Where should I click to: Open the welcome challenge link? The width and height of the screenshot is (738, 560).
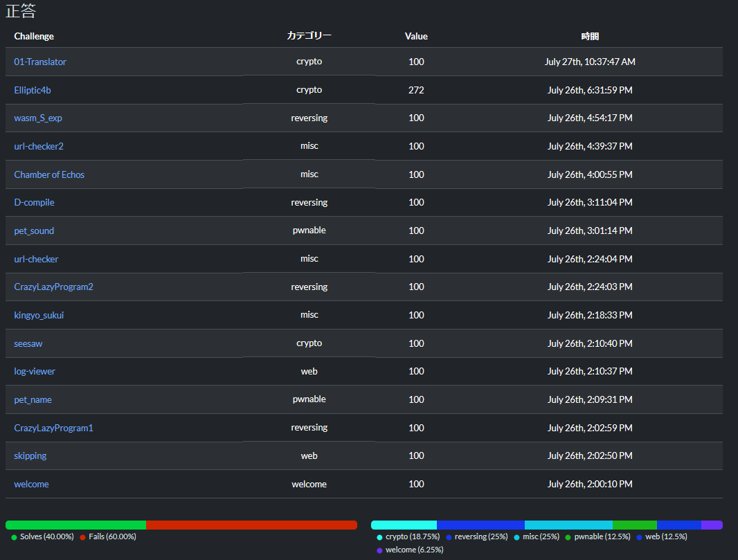click(x=32, y=485)
